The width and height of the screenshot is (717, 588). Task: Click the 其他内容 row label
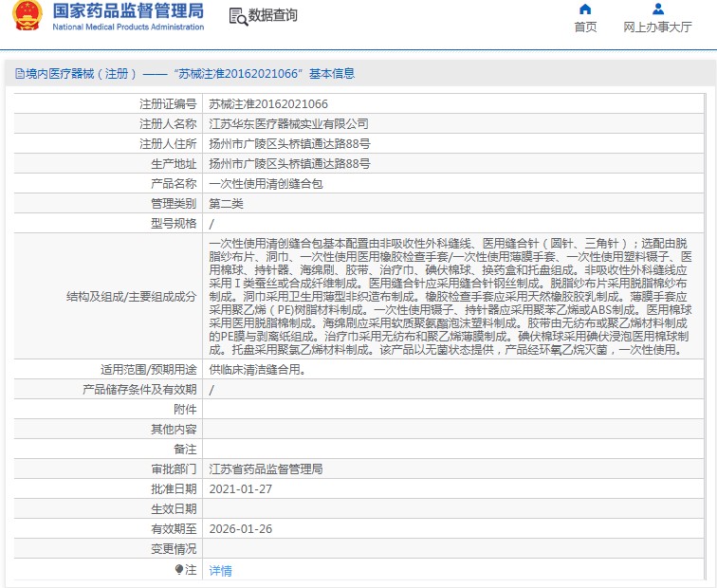[174, 430]
